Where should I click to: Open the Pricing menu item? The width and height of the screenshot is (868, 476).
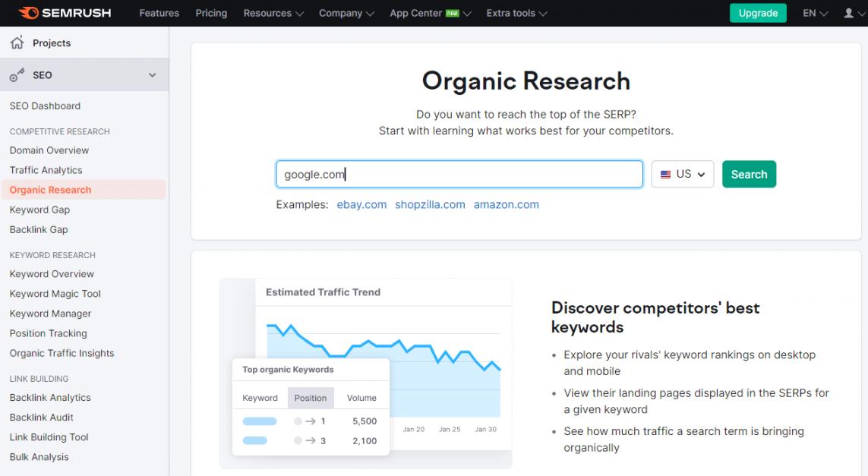click(211, 13)
